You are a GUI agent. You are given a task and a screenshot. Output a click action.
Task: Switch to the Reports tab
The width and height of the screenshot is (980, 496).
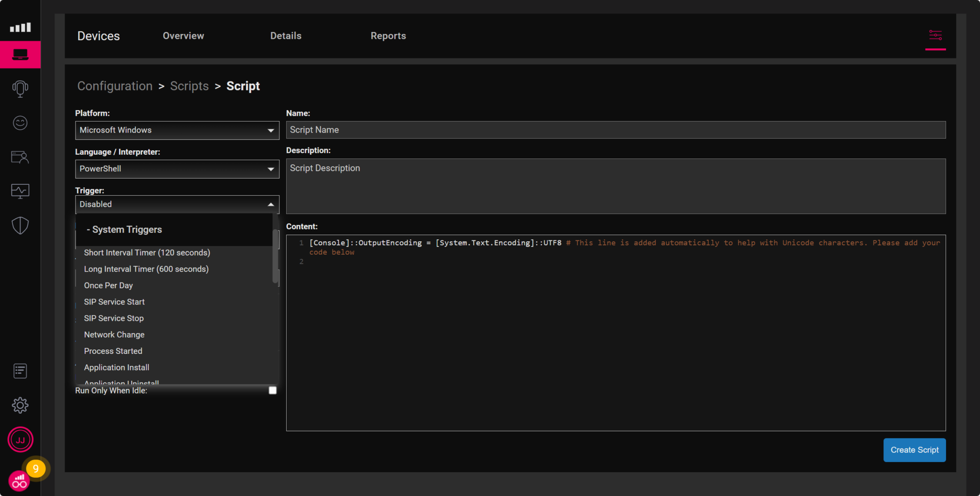point(388,35)
